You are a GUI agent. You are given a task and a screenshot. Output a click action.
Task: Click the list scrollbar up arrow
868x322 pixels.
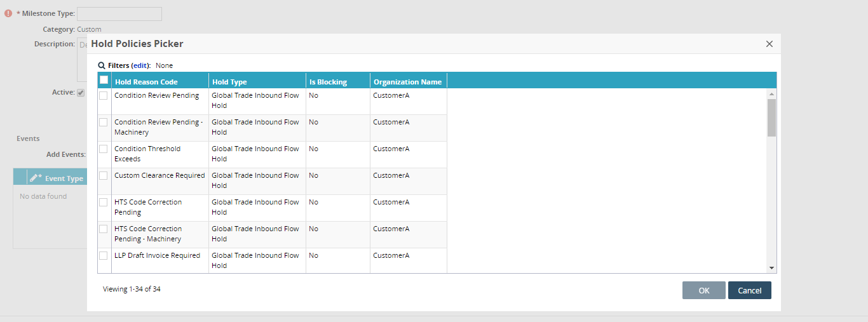point(771,94)
